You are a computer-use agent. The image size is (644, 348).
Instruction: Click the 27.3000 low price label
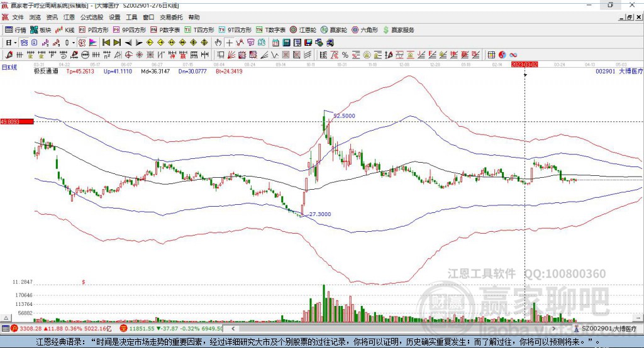[x=320, y=214]
